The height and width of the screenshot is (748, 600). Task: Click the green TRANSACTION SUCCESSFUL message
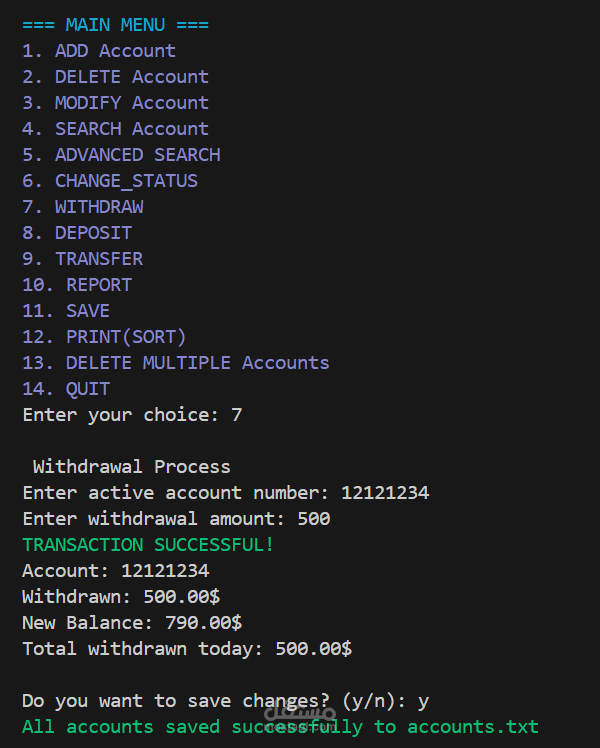(148, 545)
